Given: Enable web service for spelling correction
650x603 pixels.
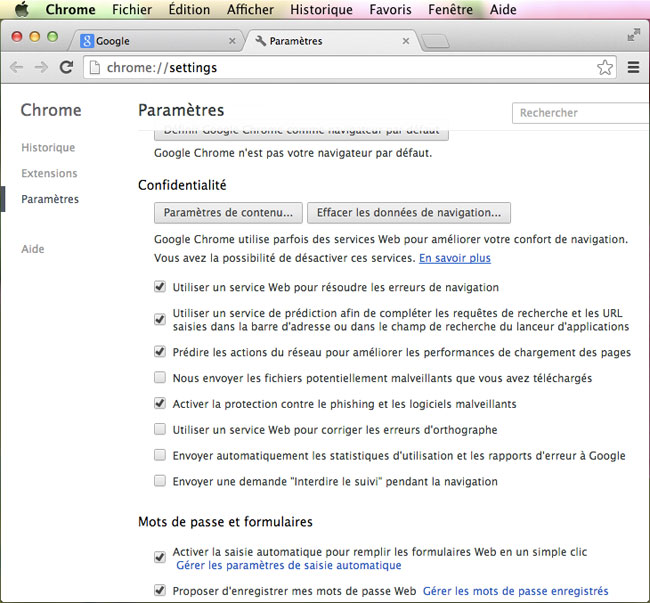Looking at the screenshot, I should tap(160, 429).
